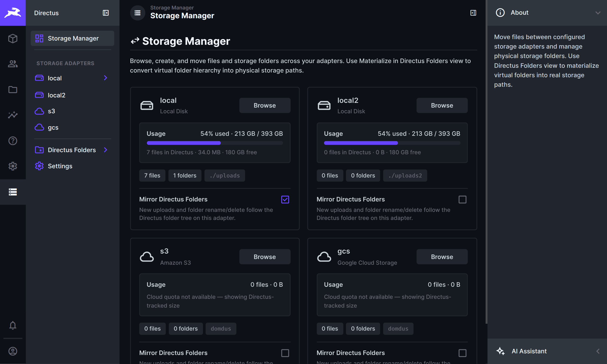
Task: Click the domdus chip on gcs card
Action: (398, 329)
